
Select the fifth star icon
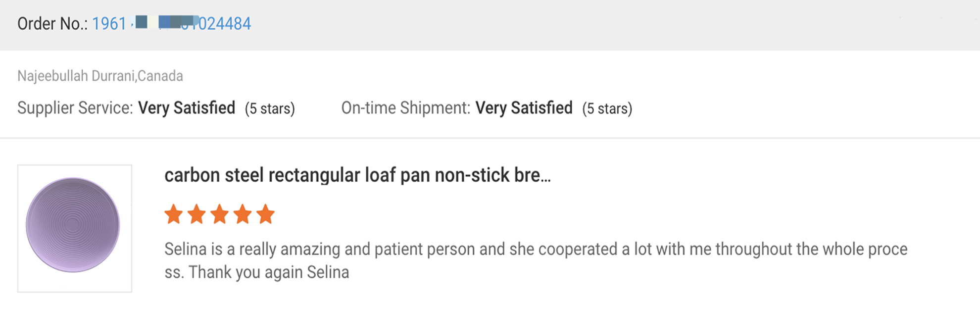265,214
